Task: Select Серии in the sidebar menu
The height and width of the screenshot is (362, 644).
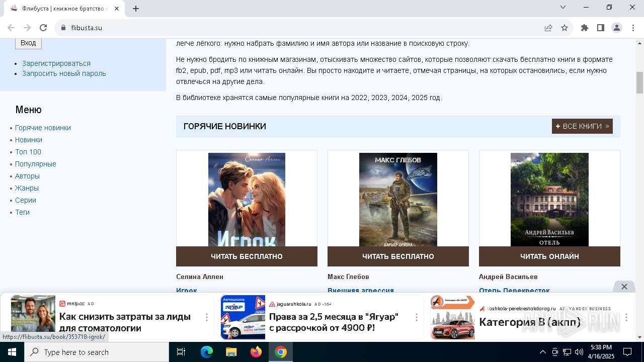Action: 26,200
